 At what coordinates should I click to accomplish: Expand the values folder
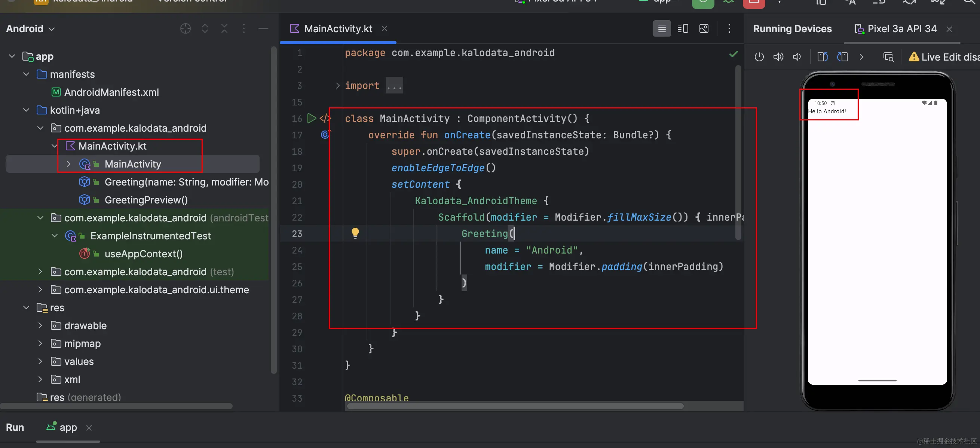tap(40, 361)
